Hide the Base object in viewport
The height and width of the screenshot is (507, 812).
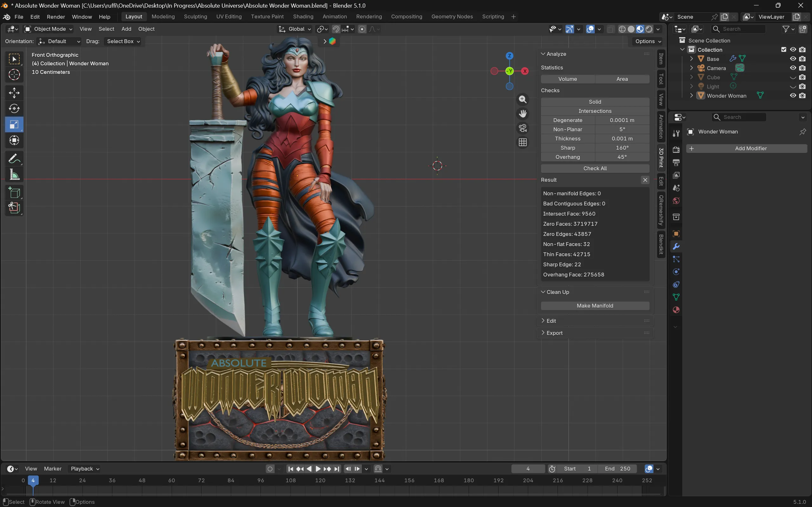[x=793, y=59]
